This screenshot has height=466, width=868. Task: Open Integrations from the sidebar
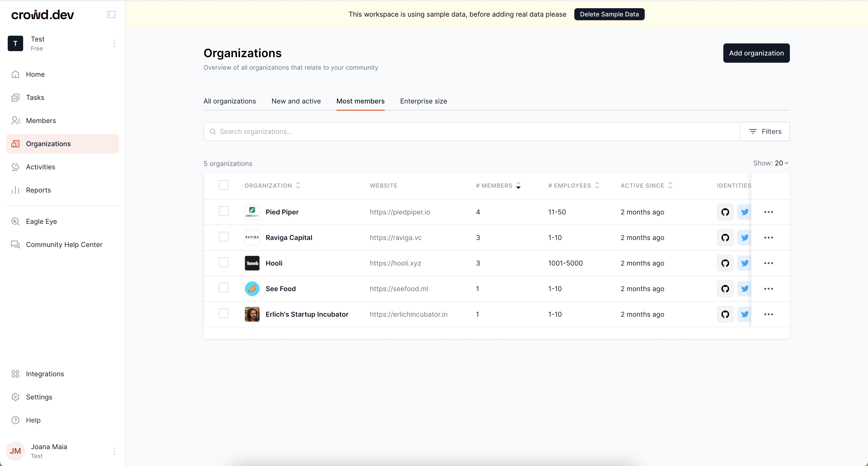[44, 374]
